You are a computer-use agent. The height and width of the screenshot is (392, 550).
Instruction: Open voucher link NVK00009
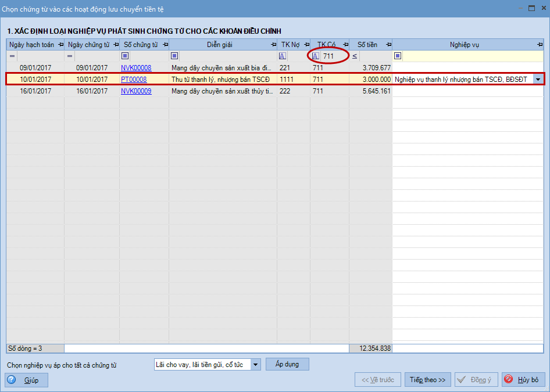point(136,91)
